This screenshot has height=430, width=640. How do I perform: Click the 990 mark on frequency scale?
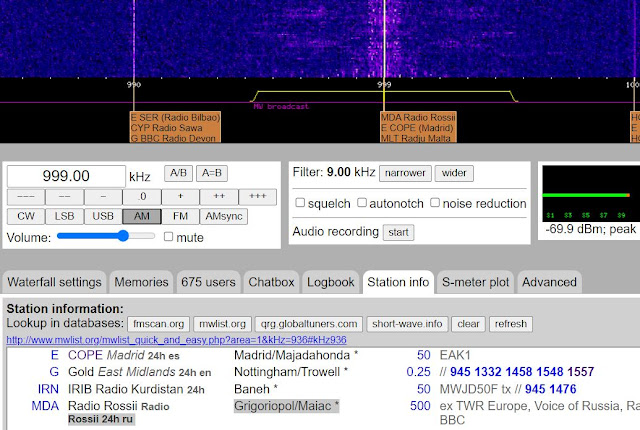coord(134,85)
